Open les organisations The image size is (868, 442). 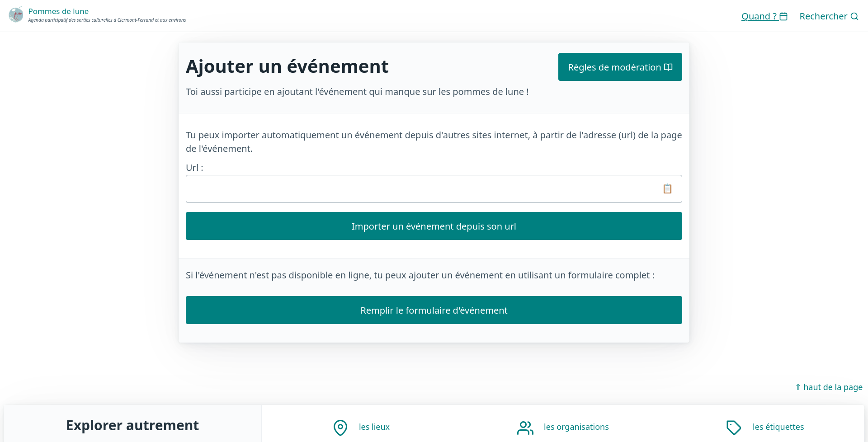click(x=576, y=427)
